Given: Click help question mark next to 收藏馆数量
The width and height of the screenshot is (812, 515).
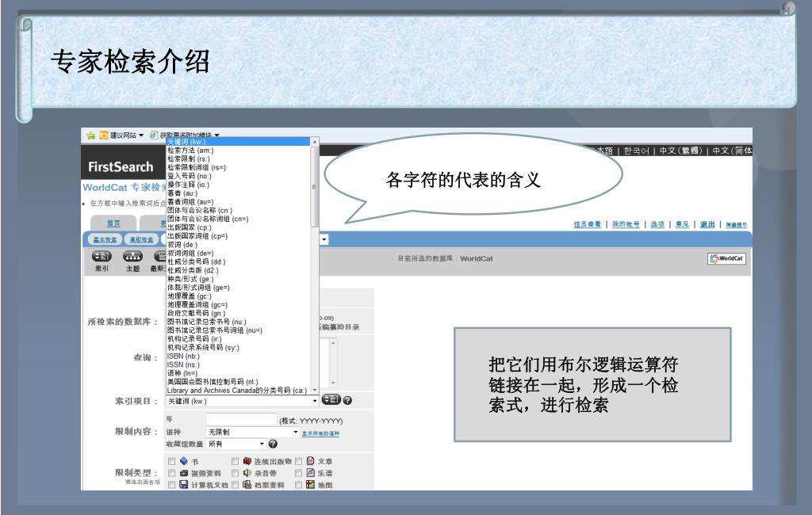Looking at the screenshot, I should 273,444.
